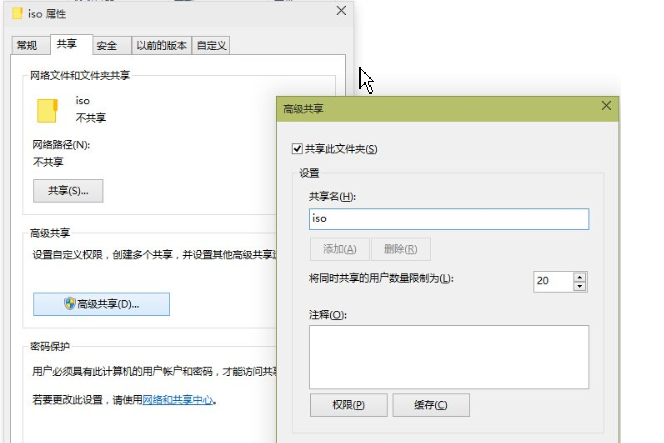Switch to the 常规 tab
This screenshot has height=443, width=664.
pos(27,45)
